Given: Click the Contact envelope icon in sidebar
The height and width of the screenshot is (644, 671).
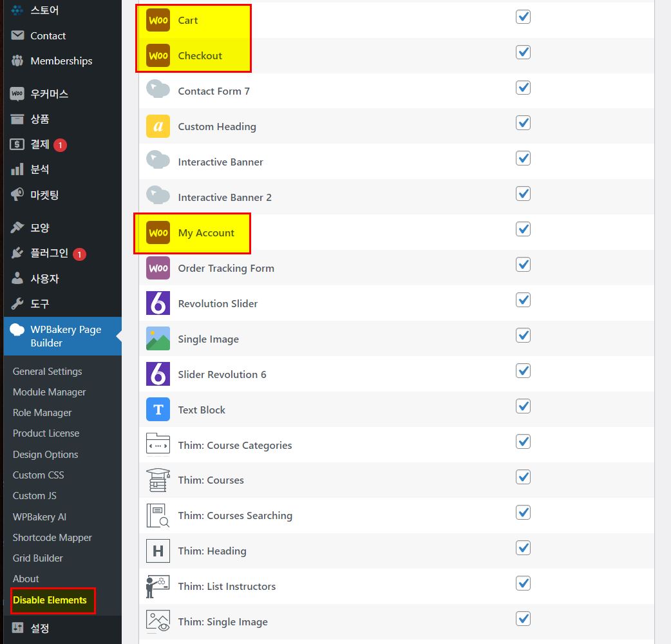Looking at the screenshot, I should pos(17,35).
